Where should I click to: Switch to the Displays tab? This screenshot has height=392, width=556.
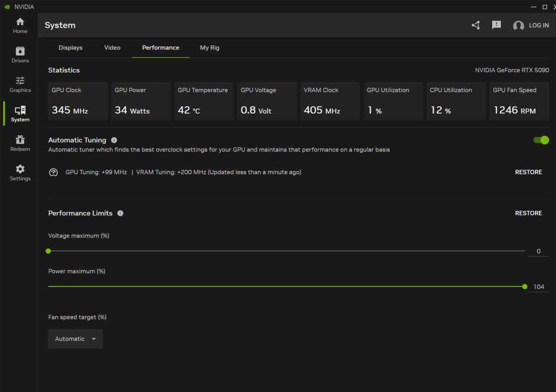(70, 48)
